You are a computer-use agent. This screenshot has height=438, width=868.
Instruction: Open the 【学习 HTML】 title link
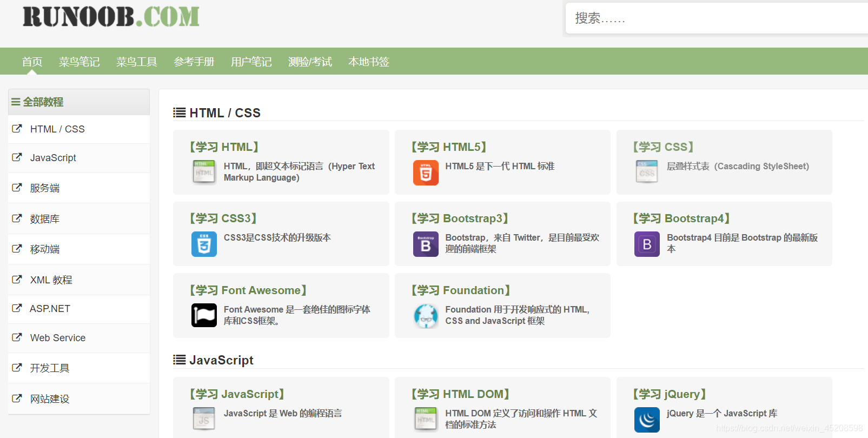(x=224, y=147)
